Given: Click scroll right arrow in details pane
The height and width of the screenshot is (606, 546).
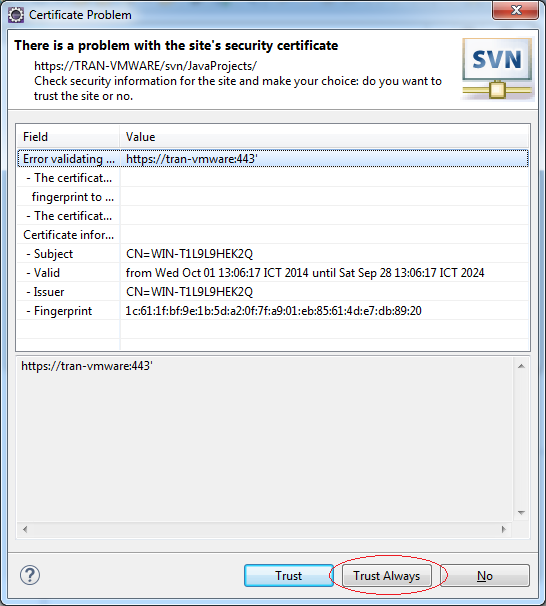Looking at the screenshot, I should click(x=503, y=529).
